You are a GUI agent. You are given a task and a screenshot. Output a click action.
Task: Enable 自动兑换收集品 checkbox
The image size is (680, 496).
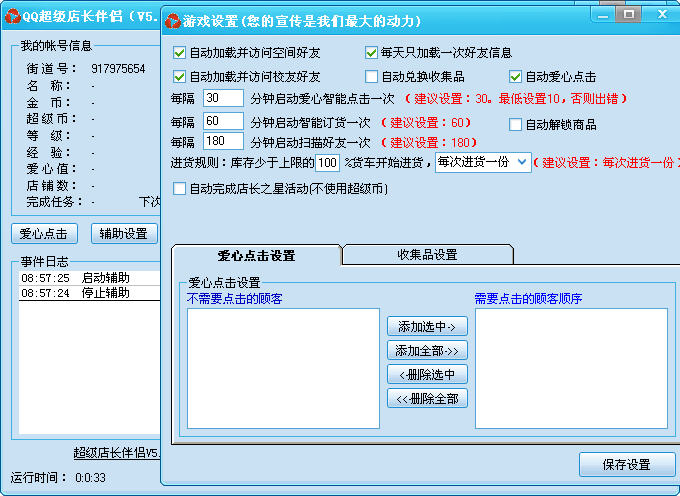coord(371,77)
